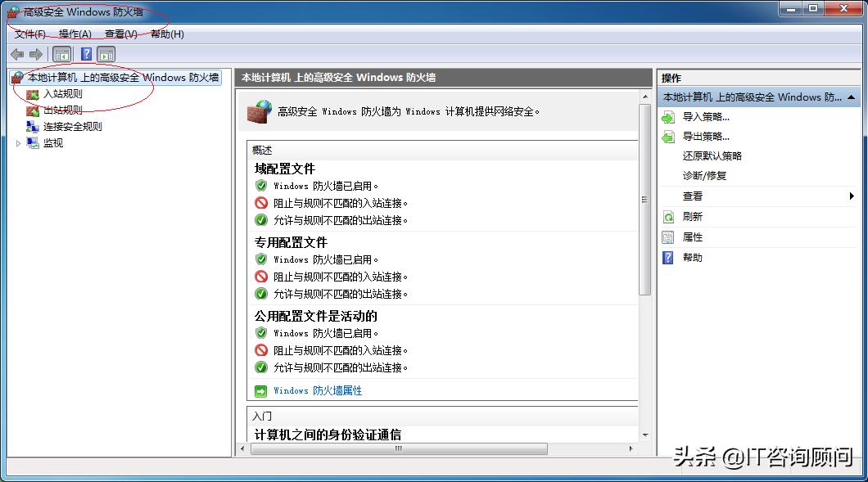The height and width of the screenshot is (482, 868).
Task: Select the tree root 本地计算机 上的高级安全 Windows 防火墙
Action: (x=124, y=78)
